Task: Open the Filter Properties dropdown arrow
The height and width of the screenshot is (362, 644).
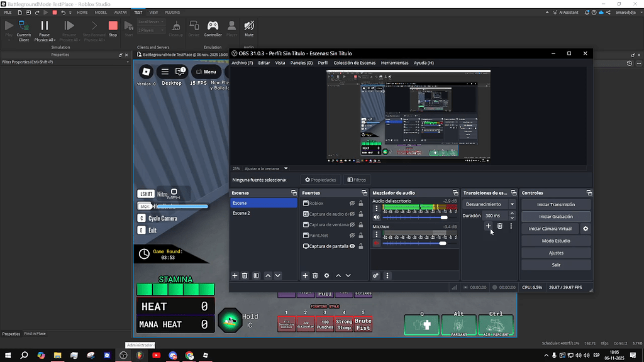Action: tap(129, 62)
